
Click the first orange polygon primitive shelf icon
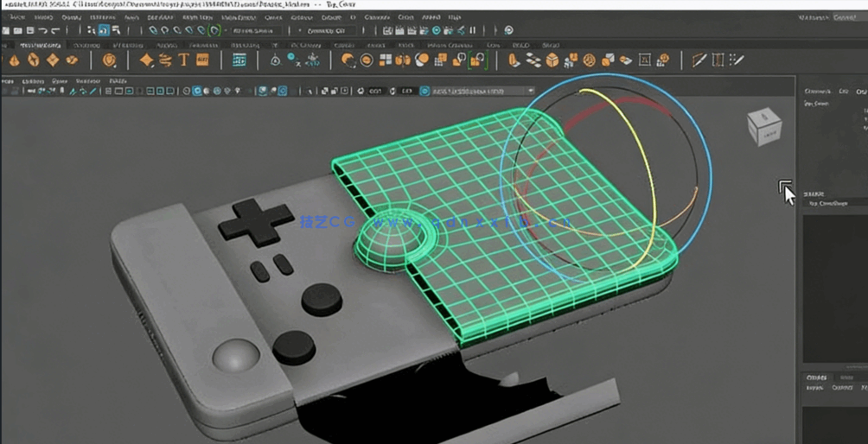pyautogui.click(x=15, y=60)
